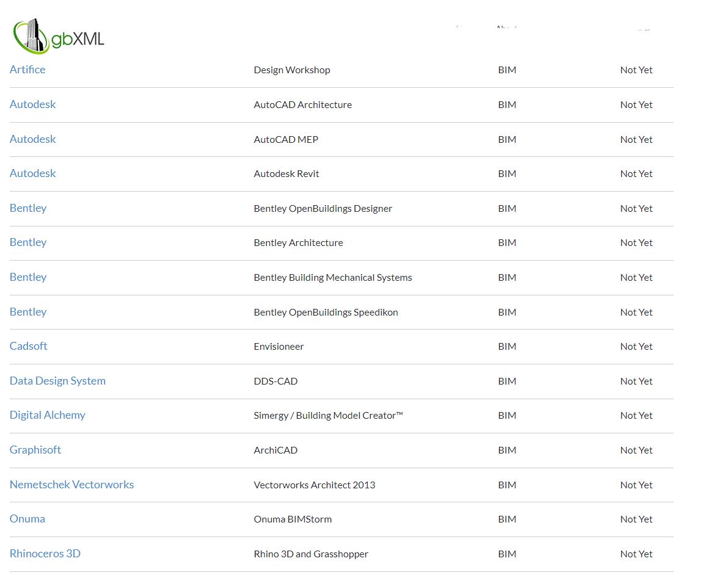Open the Rhinoceros 3D link
Image resolution: width=728 pixels, height=575 pixels.
pyautogui.click(x=45, y=554)
